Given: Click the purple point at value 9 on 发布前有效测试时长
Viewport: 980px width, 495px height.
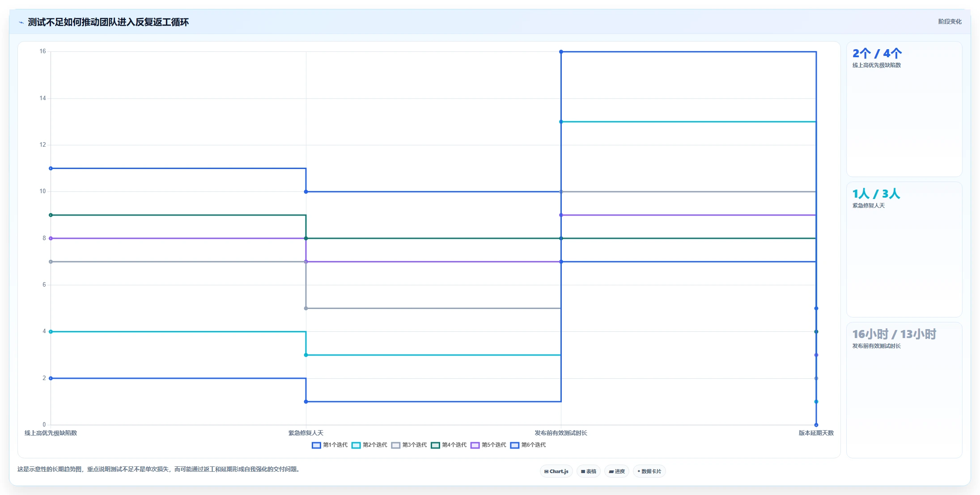Looking at the screenshot, I should click(561, 215).
